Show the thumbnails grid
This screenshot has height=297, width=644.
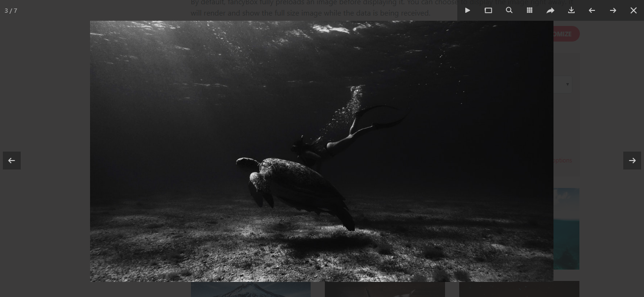pyautogui.click(x=529, y=10)
